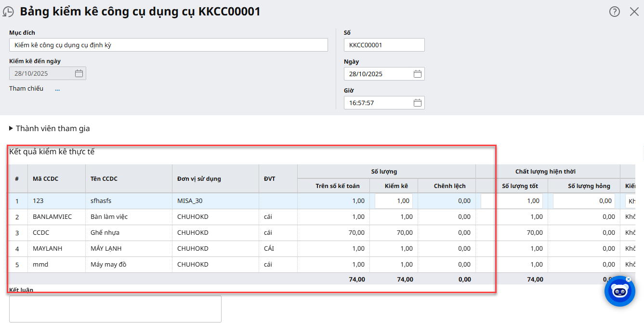
Task: Click the Mã CCDC column header
Action: click(x=45, y=179)
